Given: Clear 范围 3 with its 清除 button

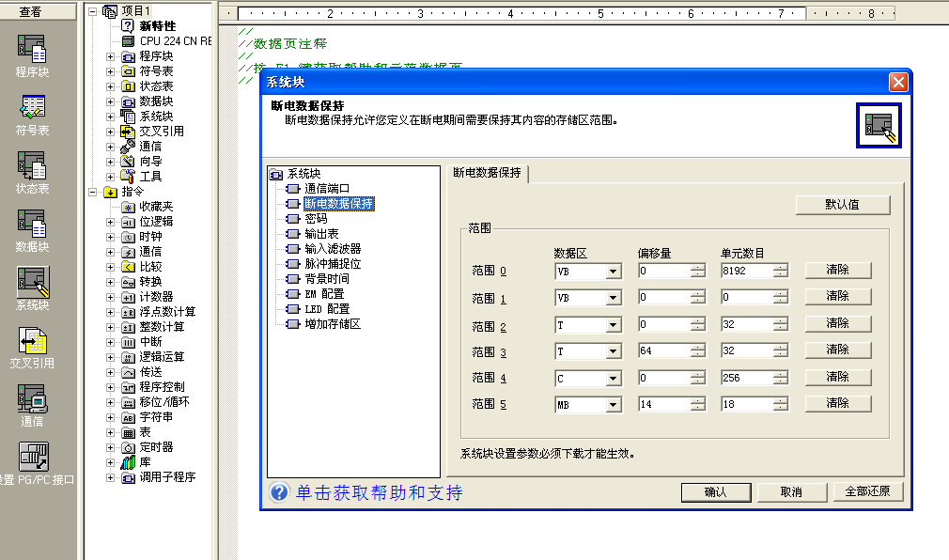Looking at the screenshot, I should pos(837,350).
